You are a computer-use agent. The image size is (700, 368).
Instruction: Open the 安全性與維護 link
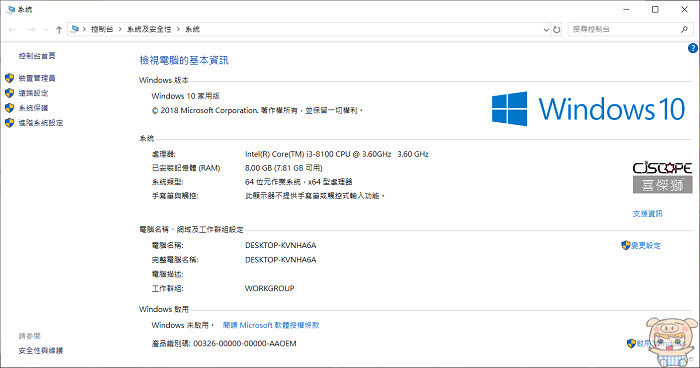41,351
